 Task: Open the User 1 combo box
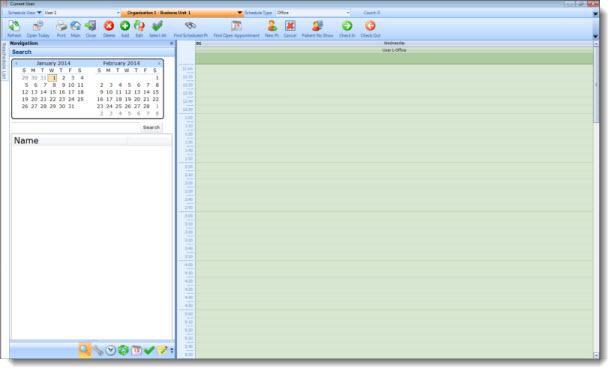pyautogui.click(x=82, y=13)
